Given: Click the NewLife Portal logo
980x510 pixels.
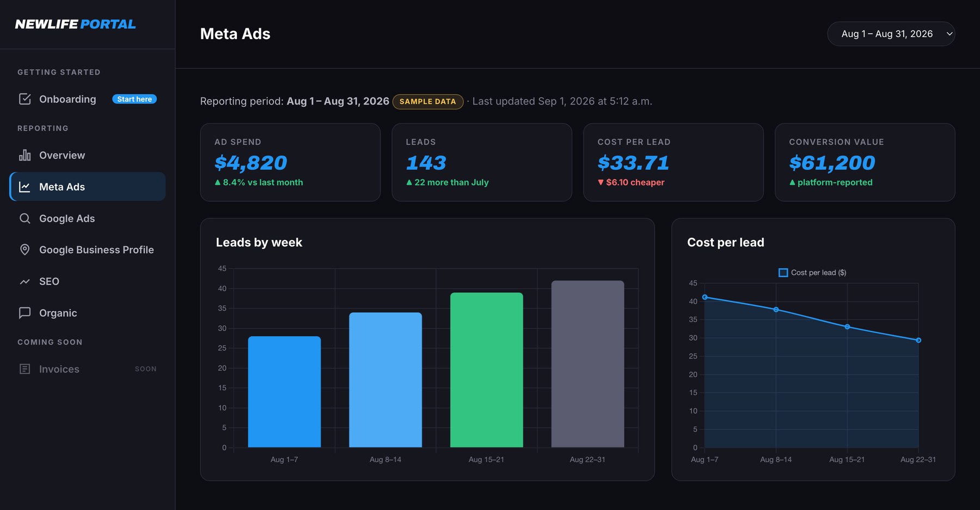Looking at the screenshot, I should tap(75, 24).
